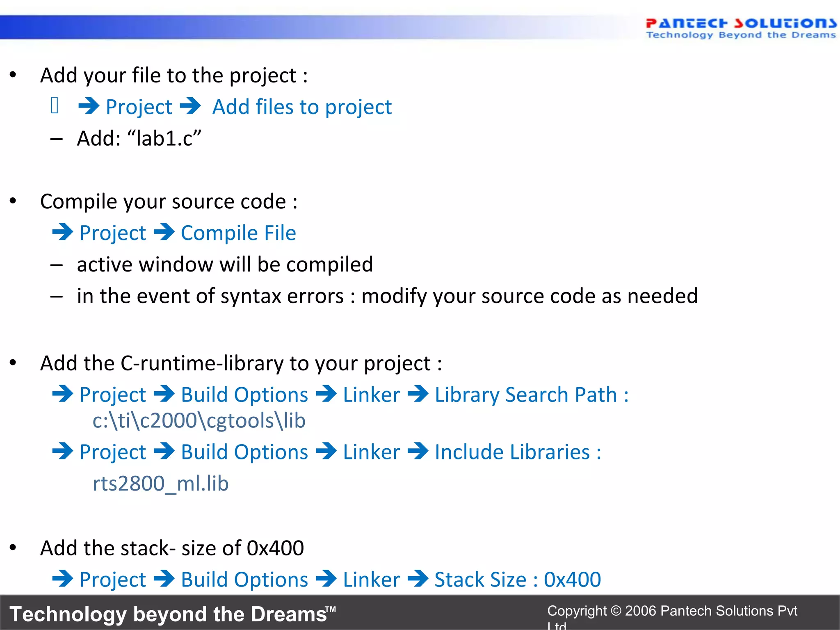This screenshot has width=840, height=630.
Task: Click 'Stack Size : 0x400' text
Action: click(518, 580)
